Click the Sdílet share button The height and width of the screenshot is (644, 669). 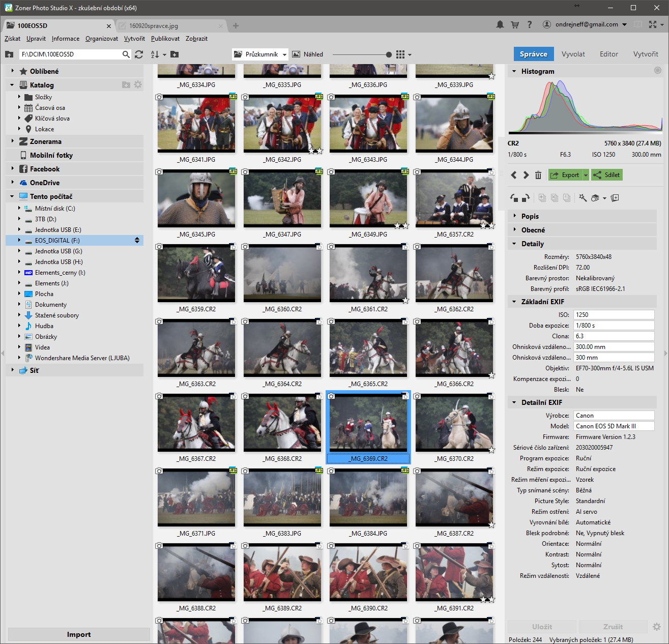(607, 175)
